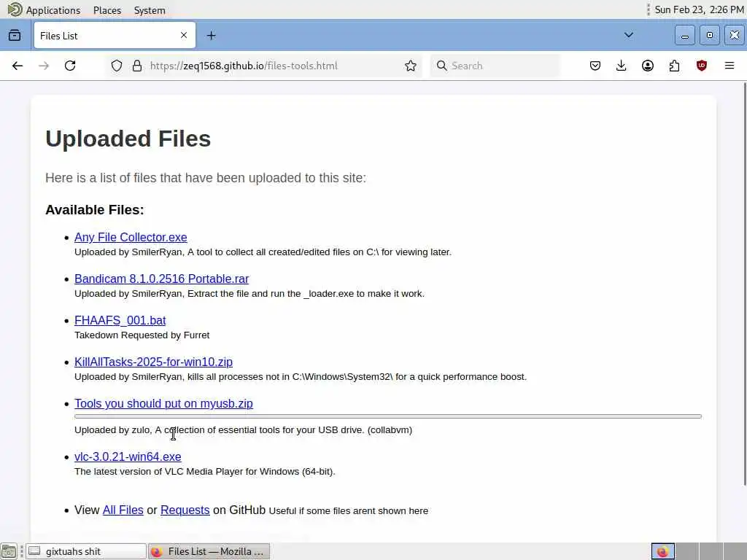
Task: Open the Firefox account icon
Action: click(x=648, y=66)
